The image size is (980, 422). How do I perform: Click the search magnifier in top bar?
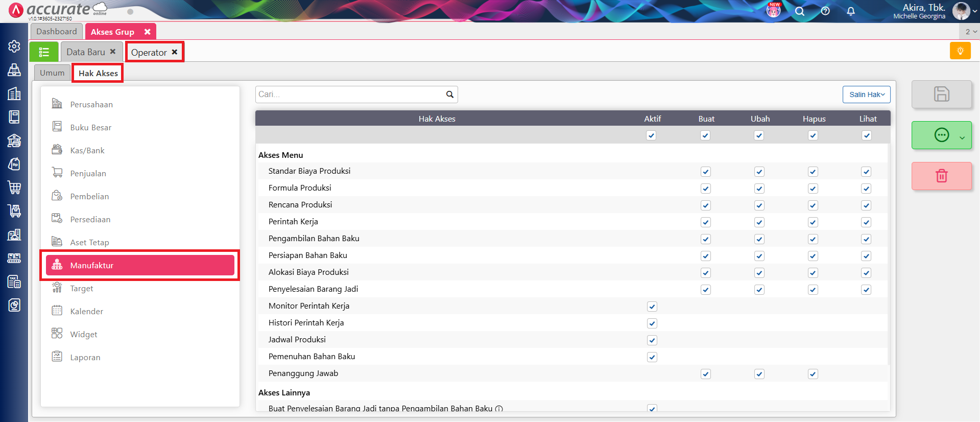[800, 11]
